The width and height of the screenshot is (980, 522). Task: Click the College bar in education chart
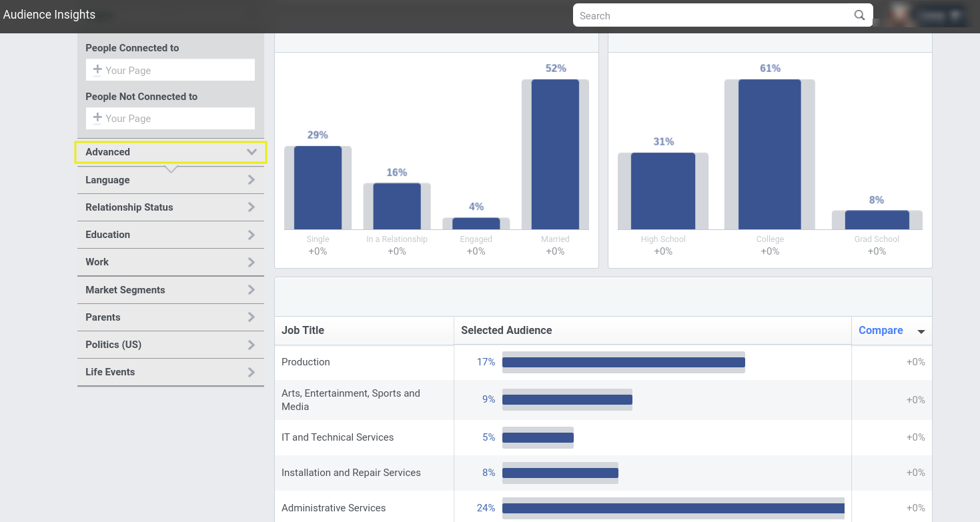coord(770,155)
